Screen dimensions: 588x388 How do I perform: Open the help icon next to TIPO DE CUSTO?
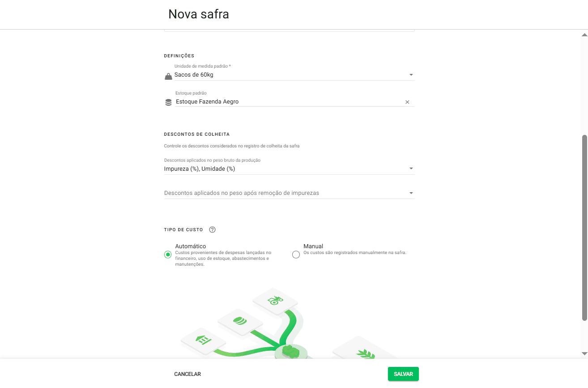tap(212, 229)
